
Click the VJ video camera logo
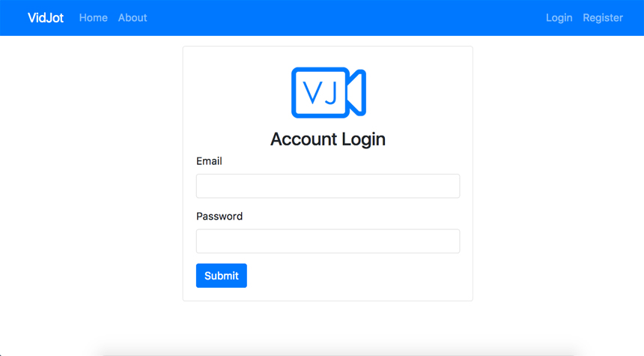click(x=329, y=92)
